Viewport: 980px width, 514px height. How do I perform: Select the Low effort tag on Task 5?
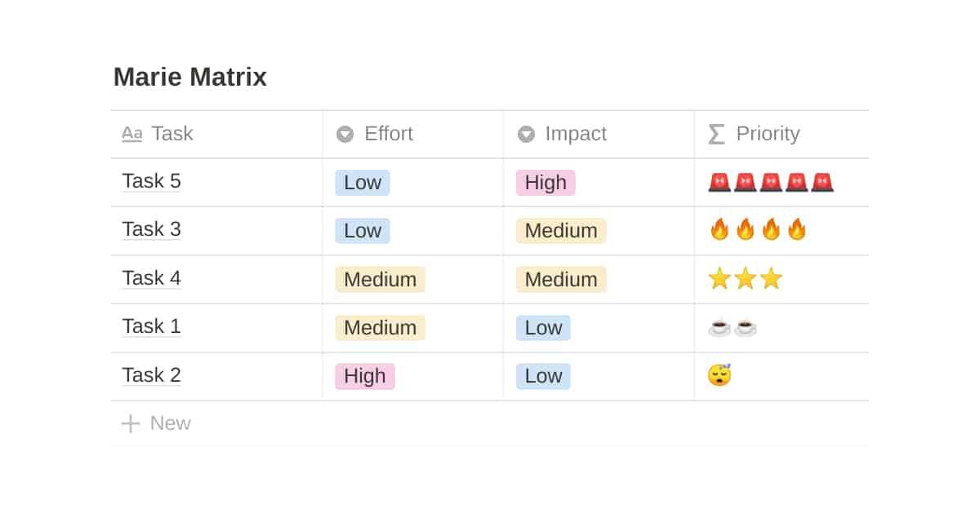pos(362,182)
